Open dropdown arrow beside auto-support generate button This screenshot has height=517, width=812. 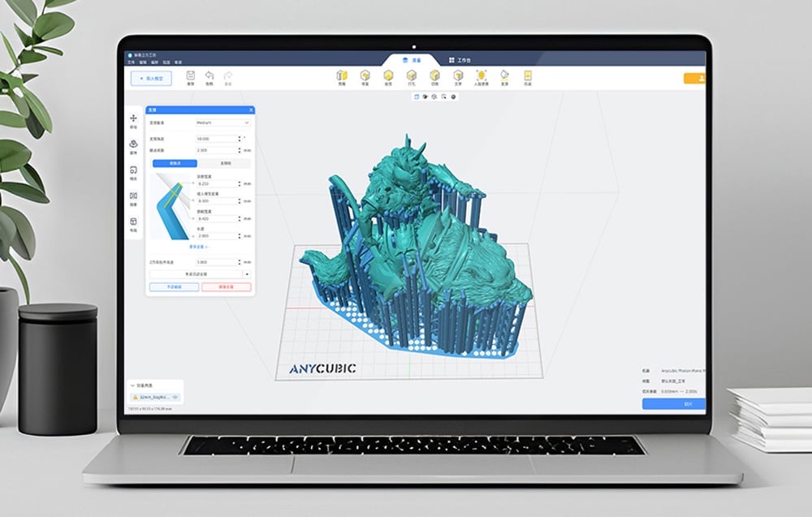tap(246, 274)
